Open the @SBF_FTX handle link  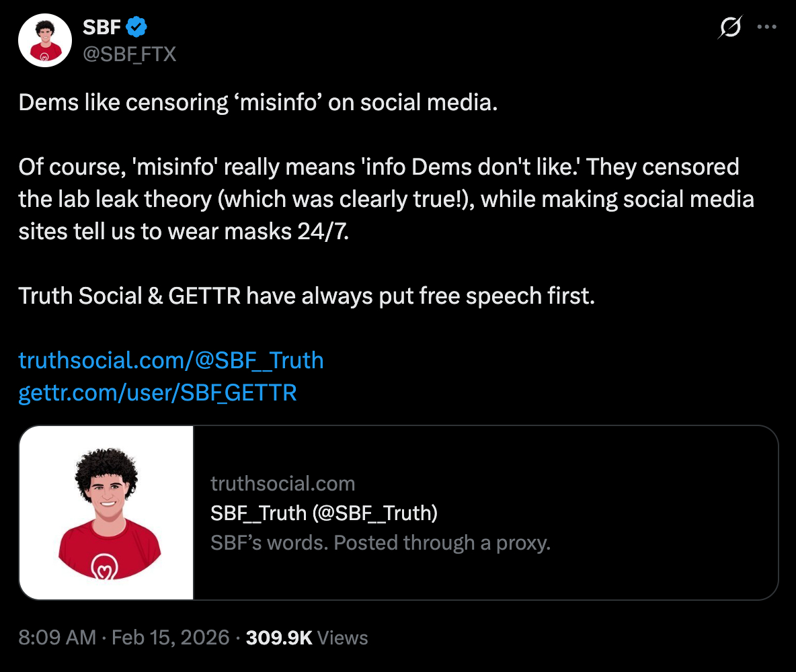[129, 53]
